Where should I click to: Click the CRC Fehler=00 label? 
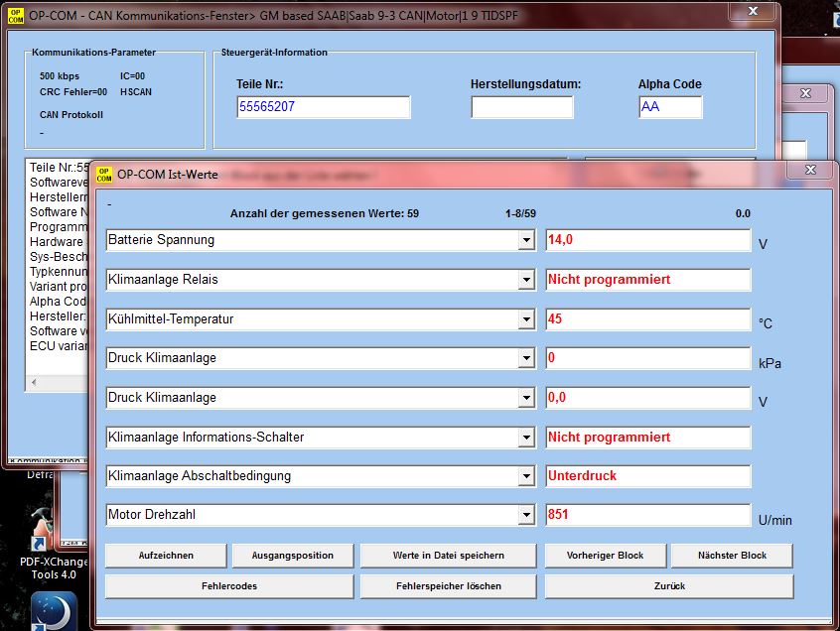(73, 92)
